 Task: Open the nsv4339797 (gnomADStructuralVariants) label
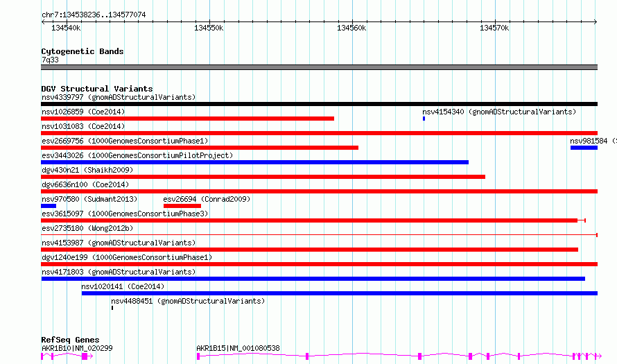pyautogui.click(x=119, y=97)
